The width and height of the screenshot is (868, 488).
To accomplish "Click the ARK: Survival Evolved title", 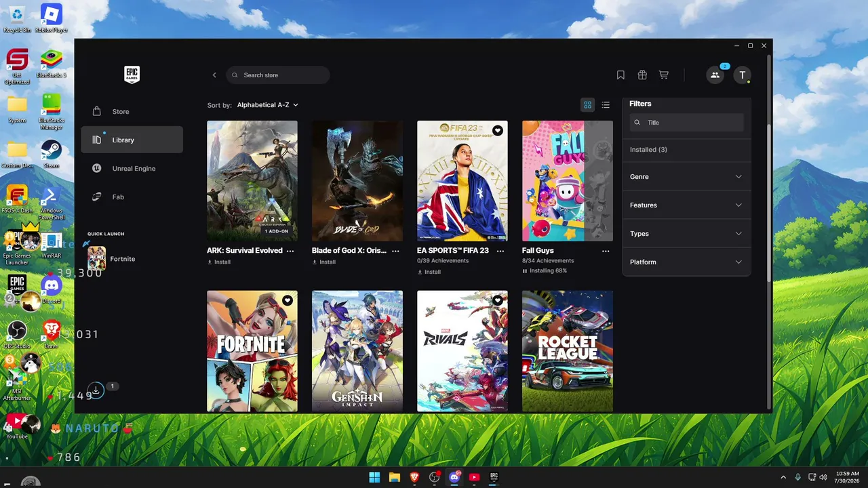I will pos(245,251).
